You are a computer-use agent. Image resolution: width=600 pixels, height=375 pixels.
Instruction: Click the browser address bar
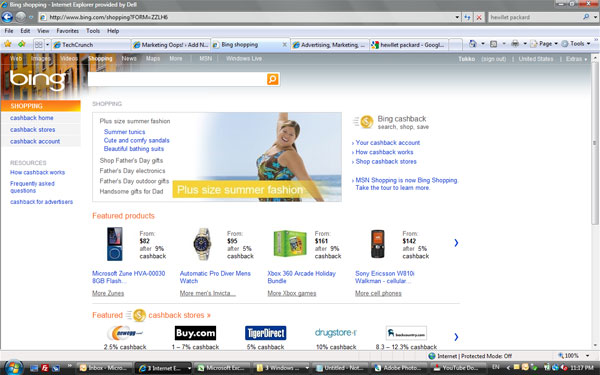point(246,17)
